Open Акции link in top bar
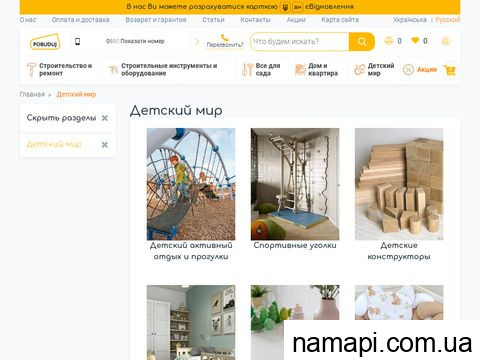Screen dimensions: 480x360 (296, 20)
